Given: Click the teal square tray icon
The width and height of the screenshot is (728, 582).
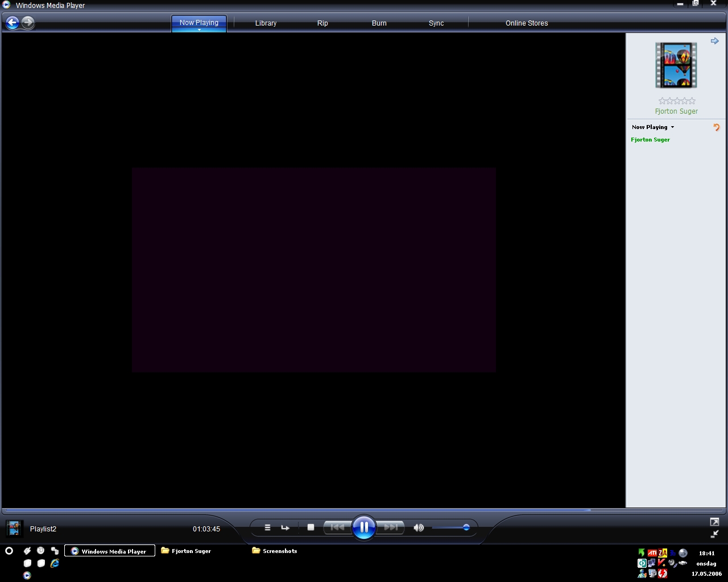Looking at the screenshot, I should (642, 563).
